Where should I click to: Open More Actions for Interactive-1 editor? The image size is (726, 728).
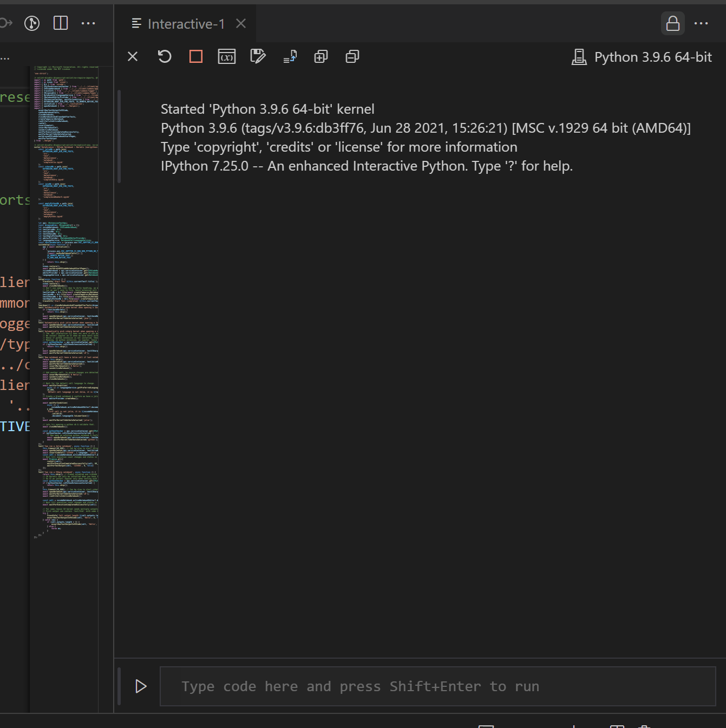(701, 24)
